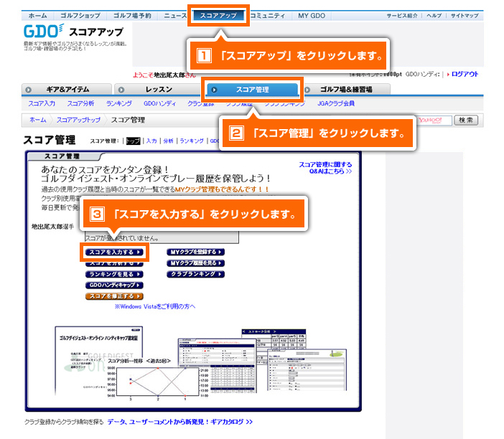This screenshot has height=439, width=504.
Task: Click the サービス紹介 link
Action: click(402, 16)
